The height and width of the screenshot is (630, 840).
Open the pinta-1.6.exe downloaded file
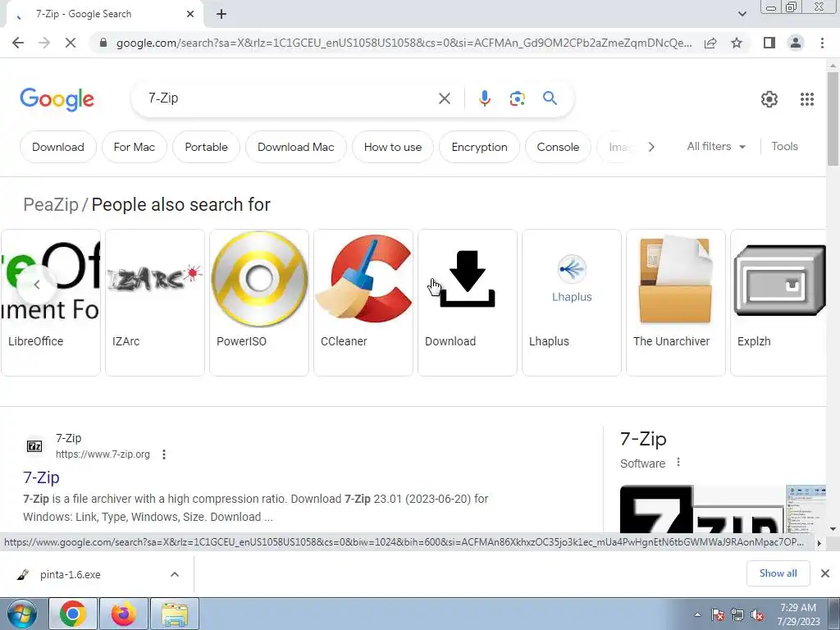click(x=70, y=574)
